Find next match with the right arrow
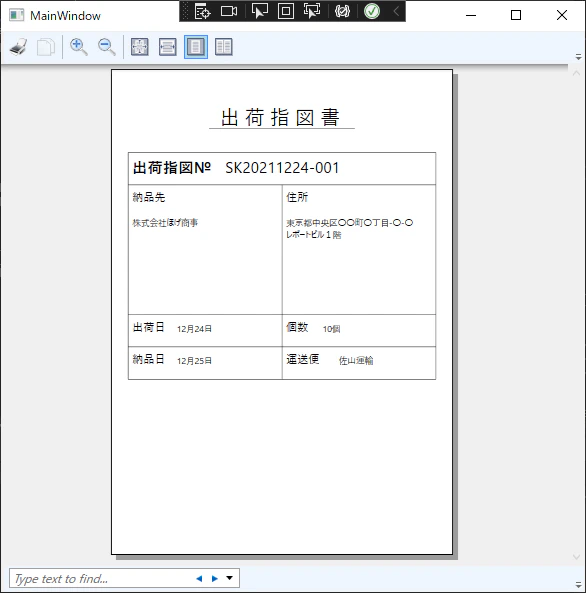586x593 pixels. (x=215, y=578)
